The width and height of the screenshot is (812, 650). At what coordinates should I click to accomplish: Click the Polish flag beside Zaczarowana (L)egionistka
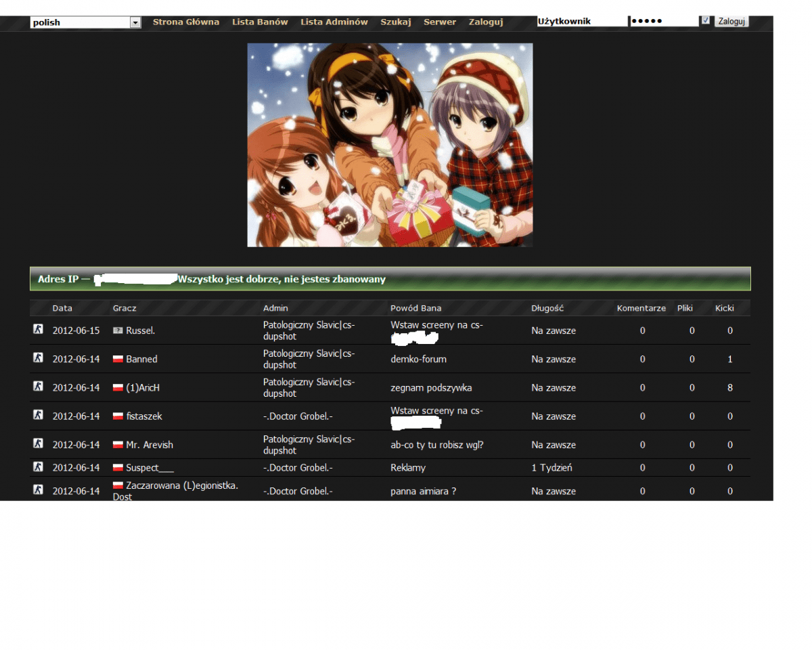(118, 485)
